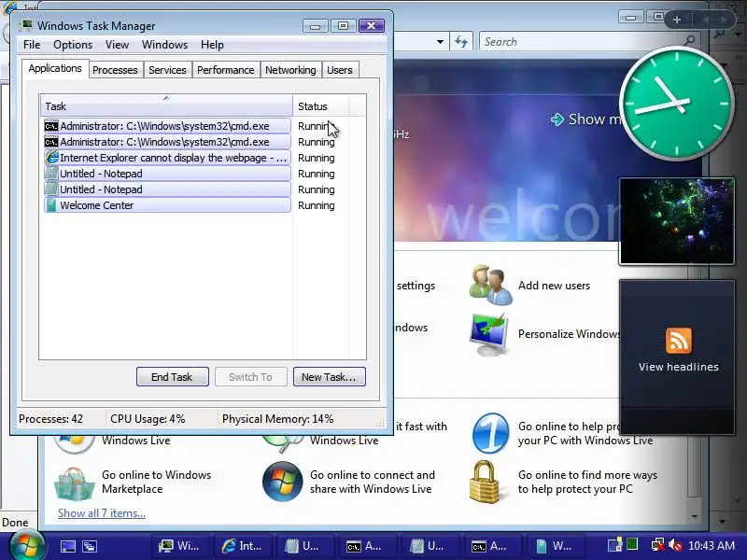
Task: Click Switch between windows quick launch icon
Action: click(90, 546)
